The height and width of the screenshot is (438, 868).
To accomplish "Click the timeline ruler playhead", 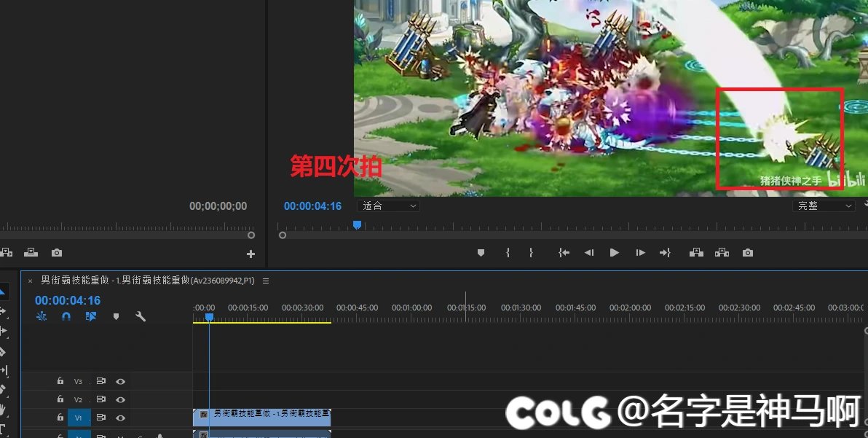I will tap(209, 317).
